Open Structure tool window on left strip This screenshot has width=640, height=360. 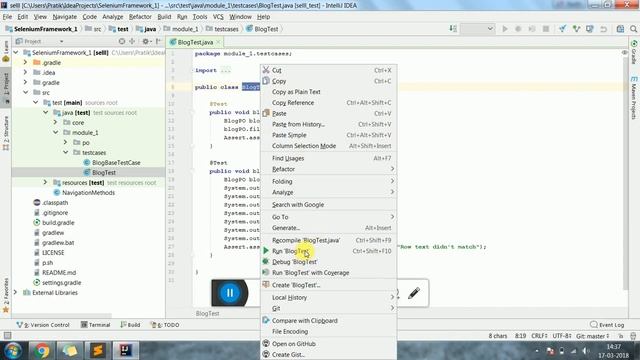6,133
